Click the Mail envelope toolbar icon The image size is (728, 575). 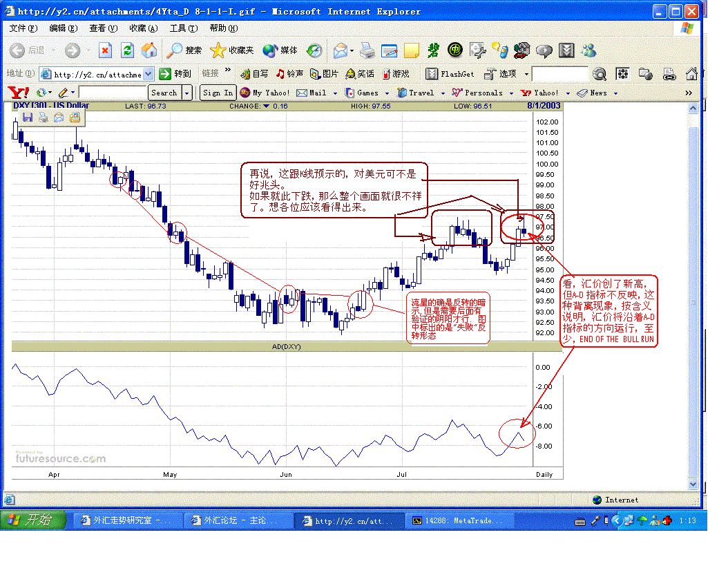coord(341,50)
